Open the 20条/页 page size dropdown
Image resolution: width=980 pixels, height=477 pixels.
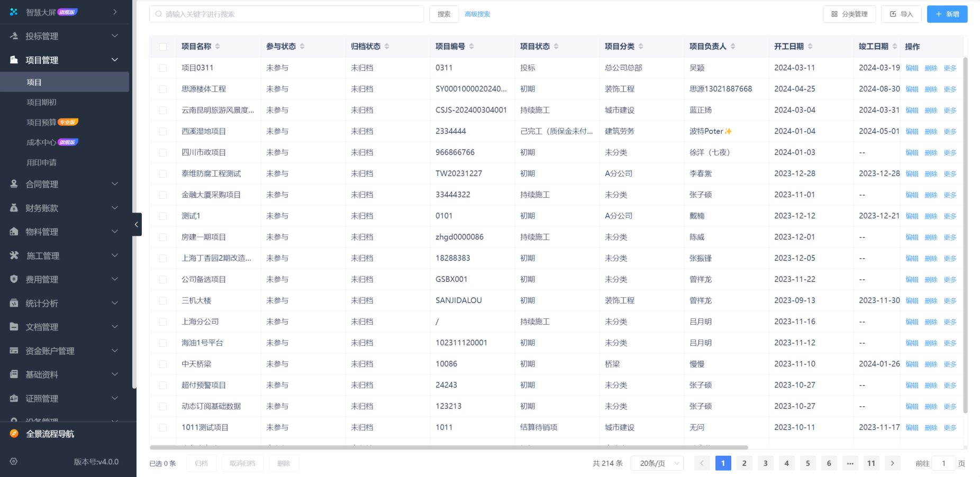point(657,463)
